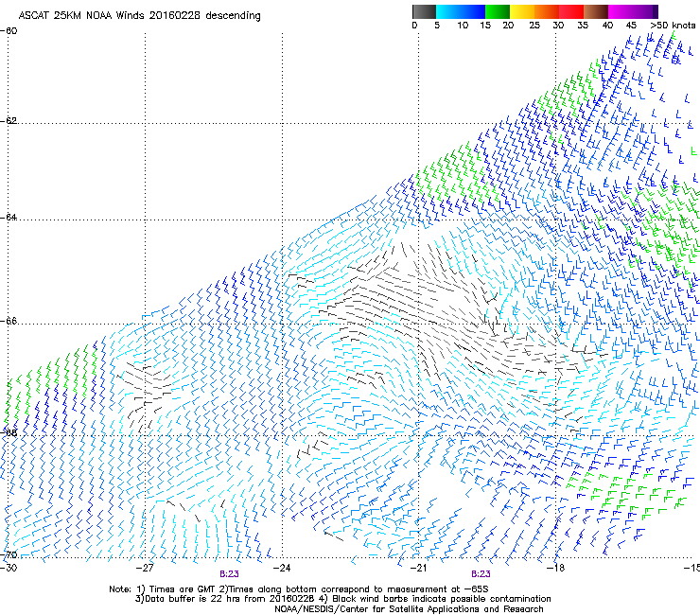Select the latitude label '-64'
The image size is (700, 615).
(x=9, y=217)
